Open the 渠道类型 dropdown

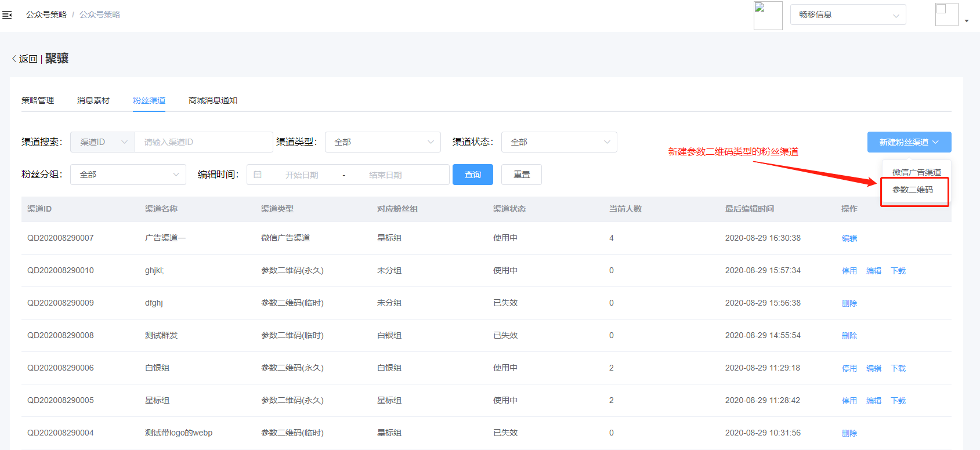[x=382, y=142]
